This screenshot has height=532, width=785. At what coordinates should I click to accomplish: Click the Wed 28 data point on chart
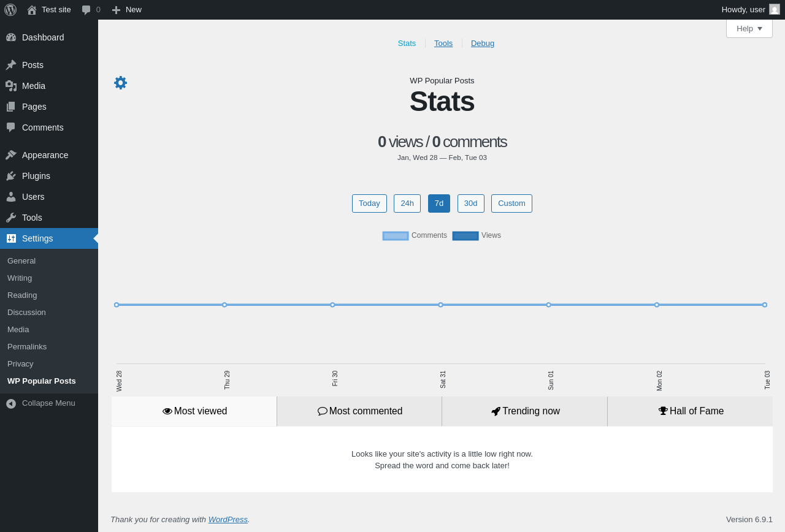coord(117,305)
